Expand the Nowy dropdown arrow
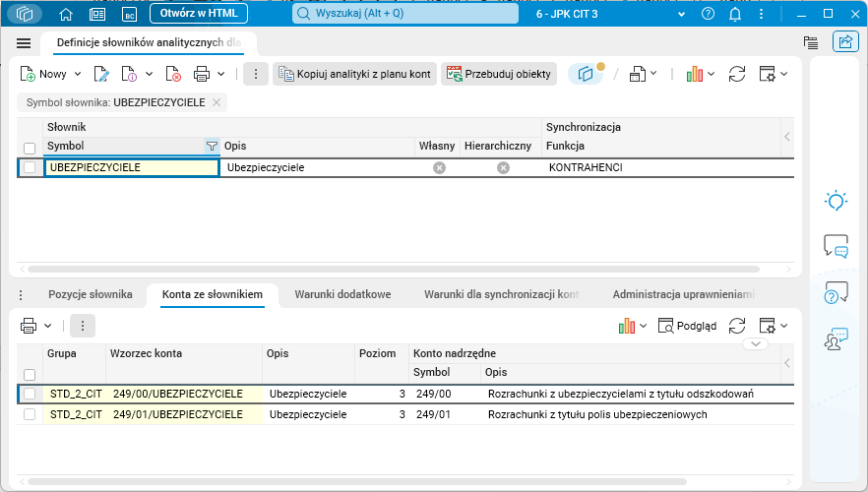868x492 pixels. coord(78,74)
